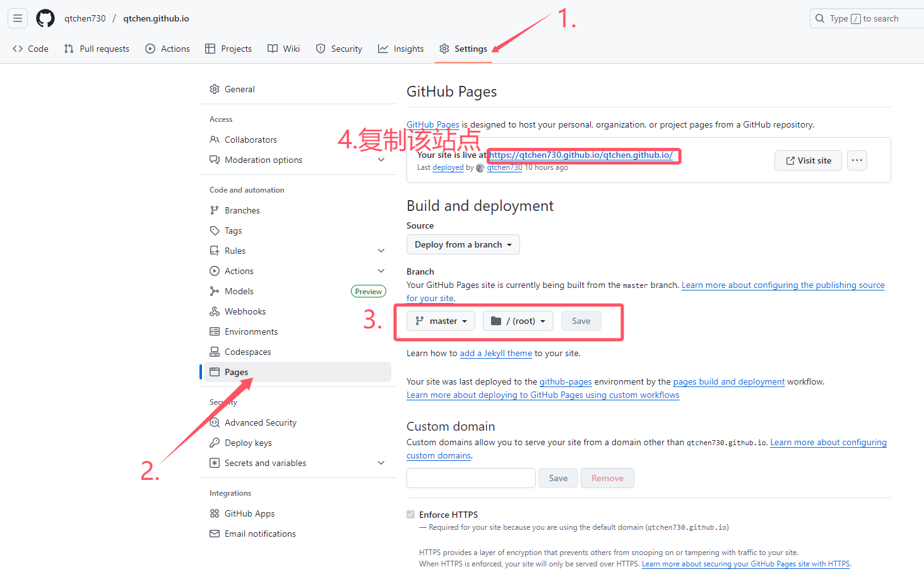
Task: Open GitHub Apps integrations page
Action: [298, 513]
